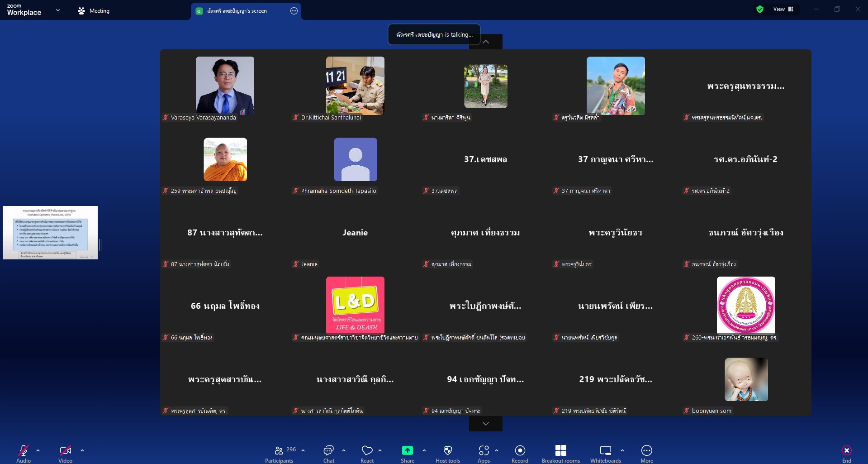Open the shared screen slide thumbnail
This screenshot has width=868, height=464.
50,233
